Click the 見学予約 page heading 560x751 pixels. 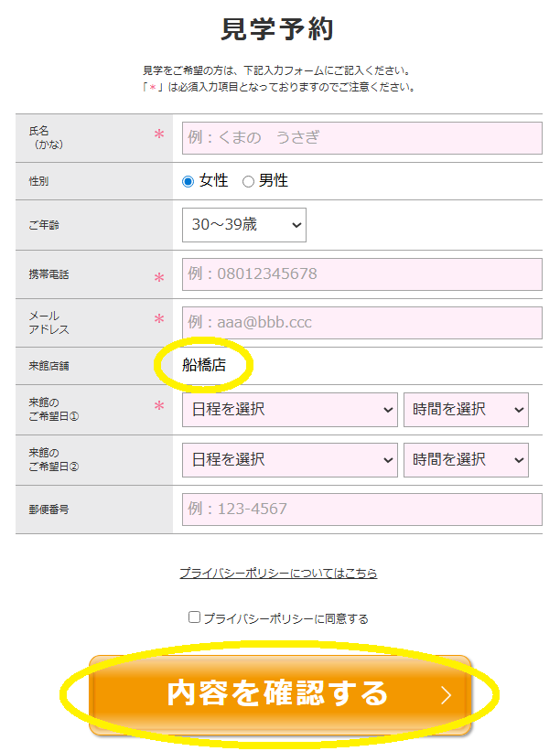[278, 29]
